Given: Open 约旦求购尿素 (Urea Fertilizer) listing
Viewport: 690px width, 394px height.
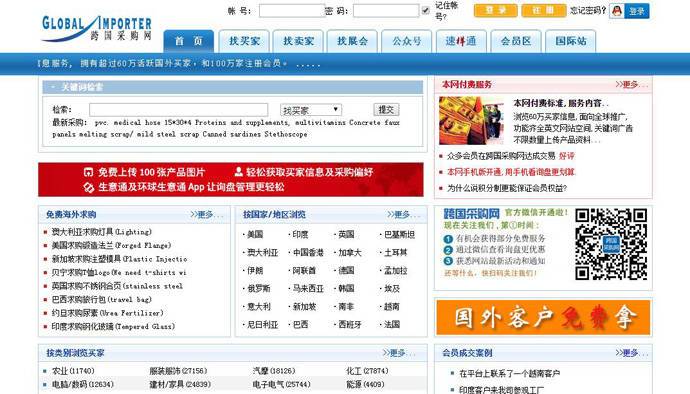Looking at the screenshot, I should point(107,313).
